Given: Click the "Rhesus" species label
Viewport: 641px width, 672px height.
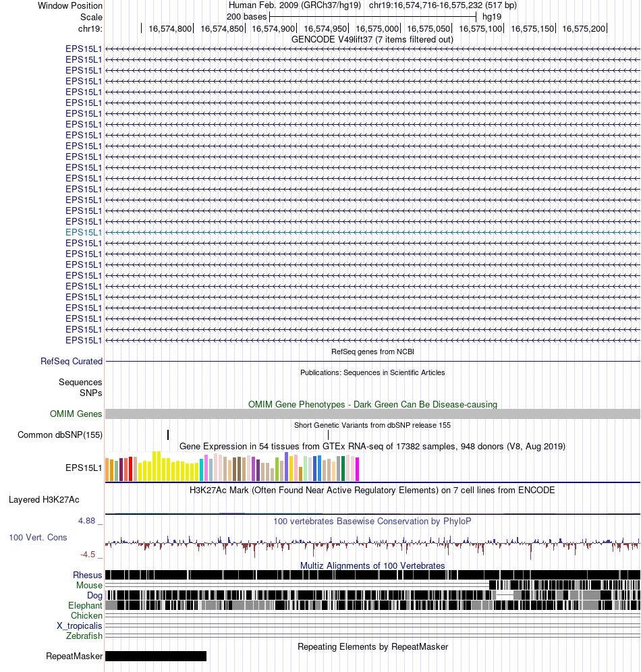Looking at the screenshot, I should point(88,575).
